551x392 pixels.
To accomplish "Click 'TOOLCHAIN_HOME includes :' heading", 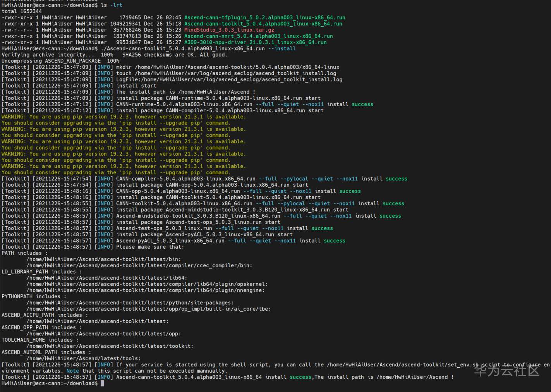I will (40, 340).
